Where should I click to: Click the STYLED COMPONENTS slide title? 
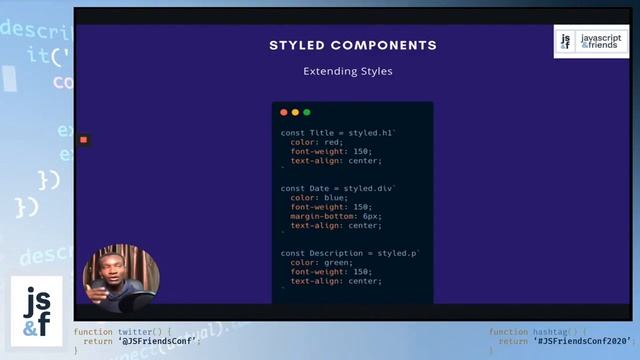pyautogui.click(x=353, y=45)
